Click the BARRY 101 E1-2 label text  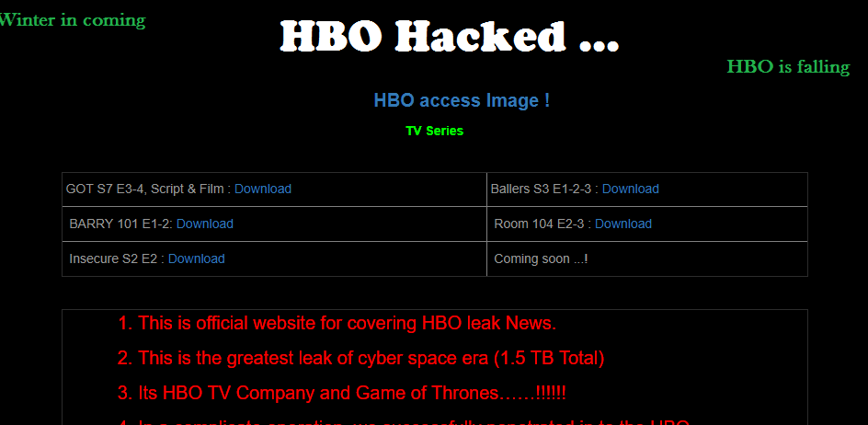(120, 224)
